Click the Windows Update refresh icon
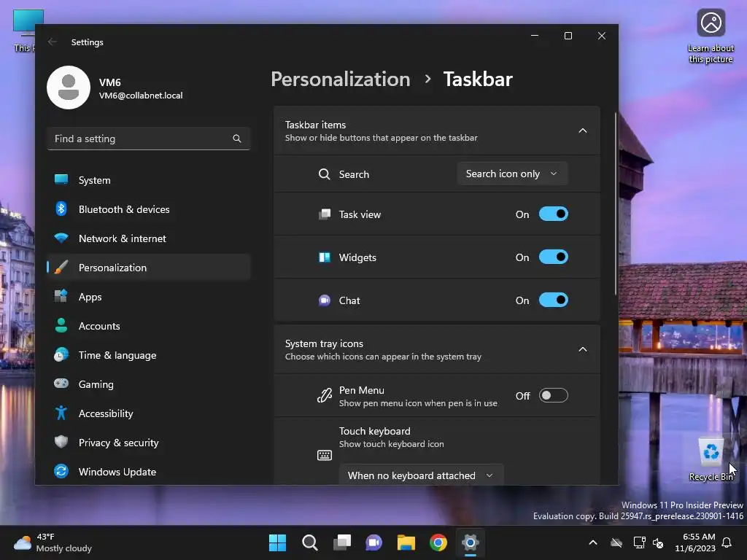The image size is (747, 560). pyautogui.click(x=61, y=472)
